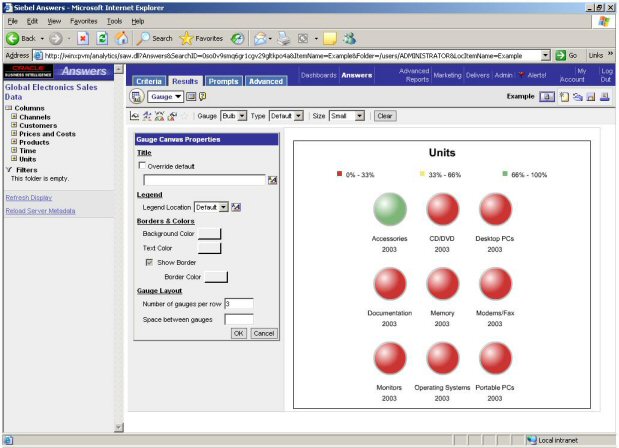Open the Size Small dropdown

pyautogui.click(x=347, y=116)
